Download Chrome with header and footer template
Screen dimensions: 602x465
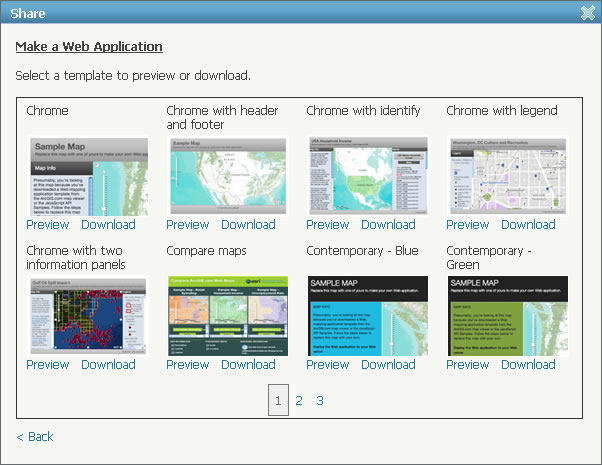click(x=248, y=225)
